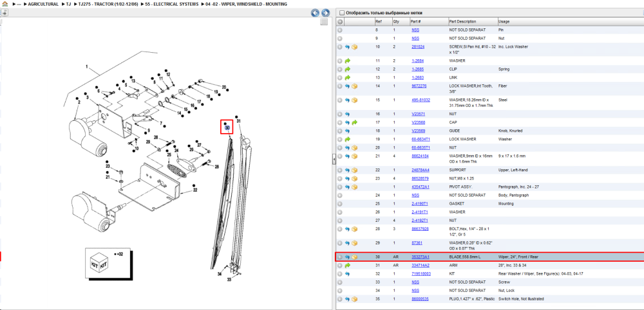Select 'Pantograph, Inc. 24 - 27' usage text
The width and height of the screenshot is (644, 310).
tap(518, 187)
